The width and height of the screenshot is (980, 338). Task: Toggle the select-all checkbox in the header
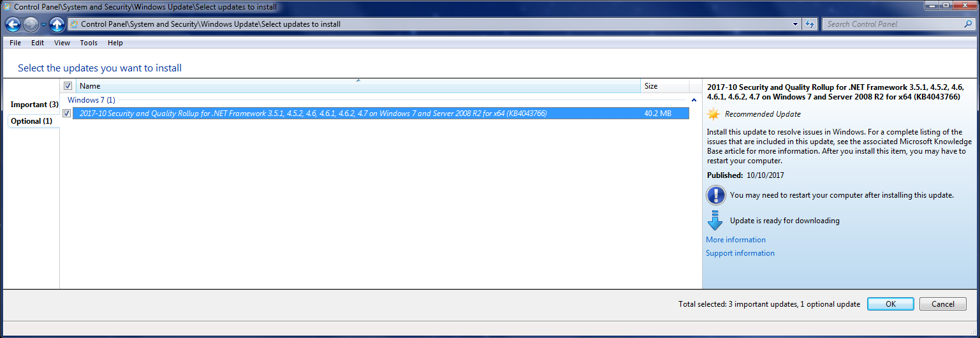point(68,86)
